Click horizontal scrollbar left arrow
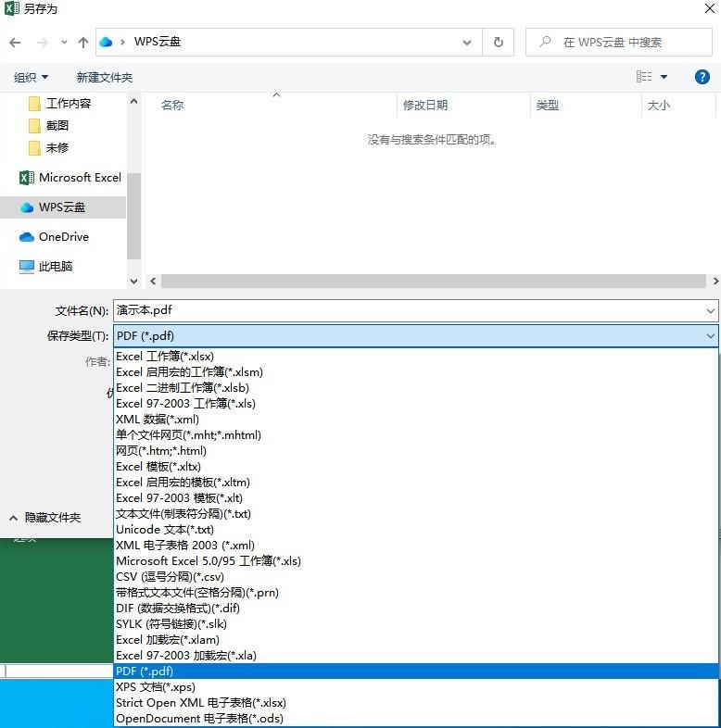The width and height of the screenshot is (721, 728). click(153, 281)
